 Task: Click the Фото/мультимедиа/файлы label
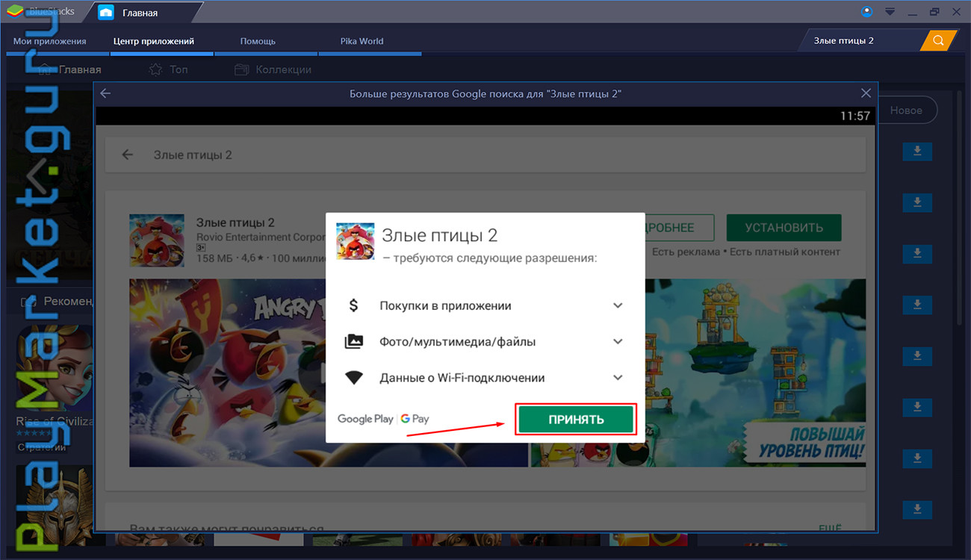(457, 341)
